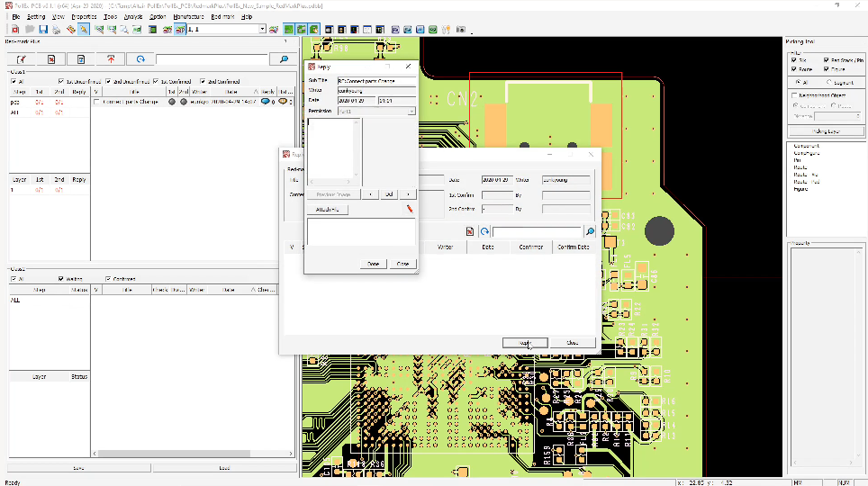Viewport: 868px width, 486px height.
Task: Click the delete document icon in the rear dialog
Action: 470,231
